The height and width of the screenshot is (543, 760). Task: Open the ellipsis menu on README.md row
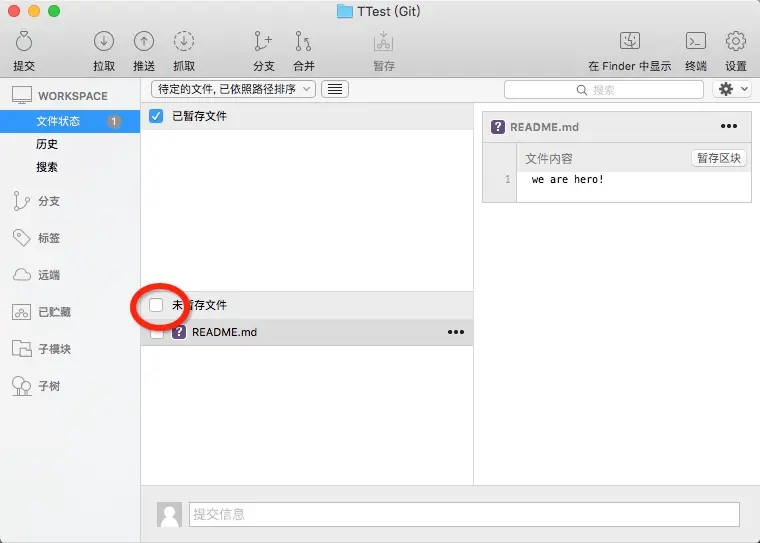tap(456, 332)
